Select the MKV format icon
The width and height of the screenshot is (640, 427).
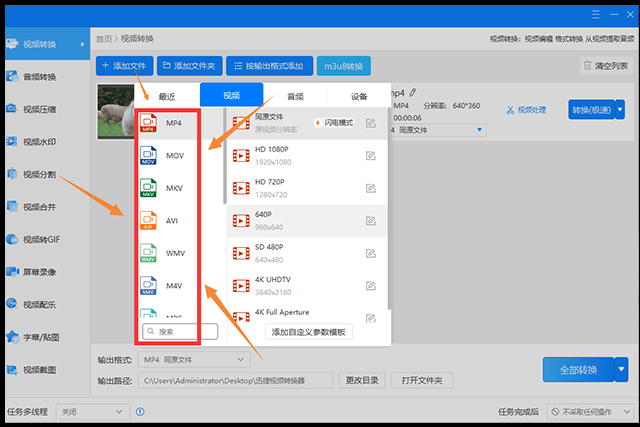click(148, 188)
